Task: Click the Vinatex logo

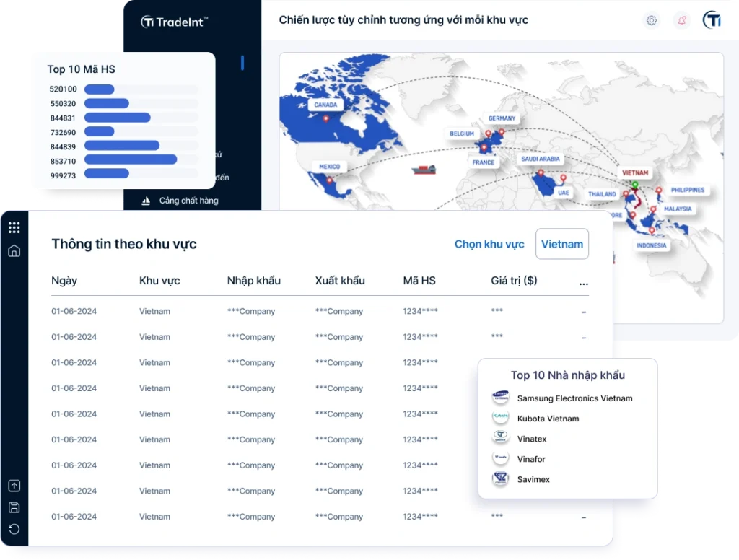Action: click(x=501, y=438)
